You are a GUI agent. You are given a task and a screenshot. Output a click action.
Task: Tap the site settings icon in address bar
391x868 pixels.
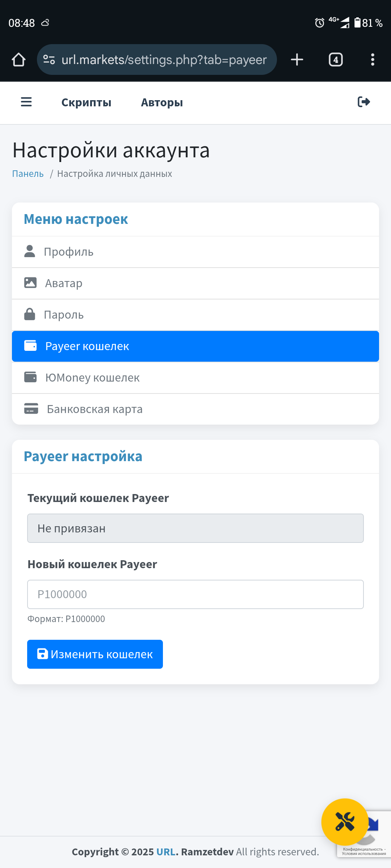point(49,60)
